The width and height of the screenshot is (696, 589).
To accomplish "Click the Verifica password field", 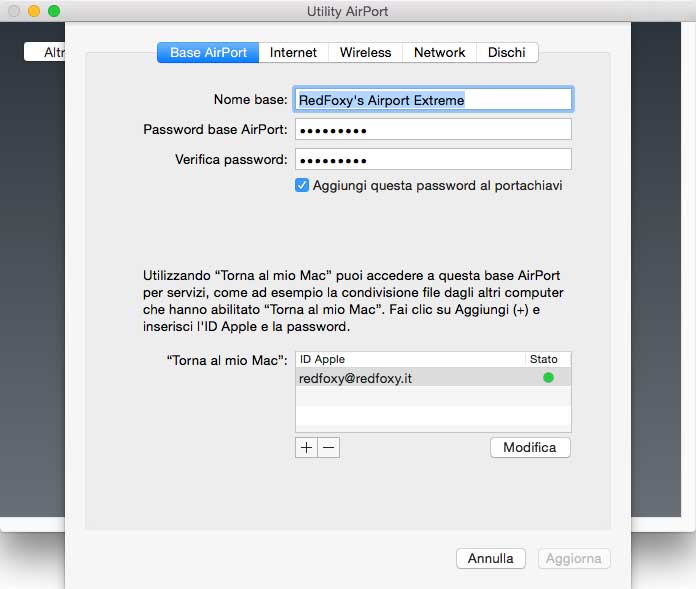I will (x=433, y=159).
